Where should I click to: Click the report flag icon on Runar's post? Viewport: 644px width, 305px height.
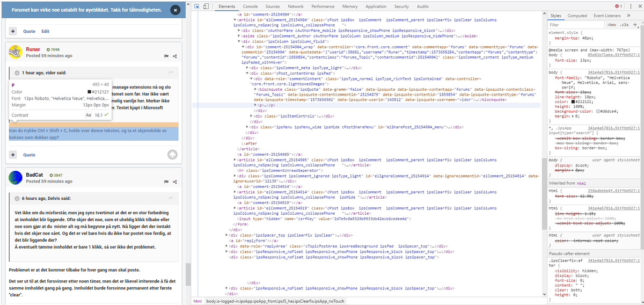coord(166,55)
